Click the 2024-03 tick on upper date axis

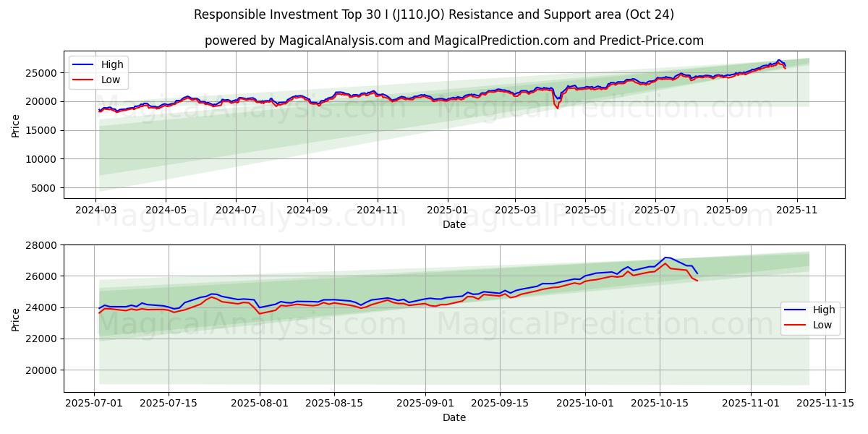(x=95, y=210)
